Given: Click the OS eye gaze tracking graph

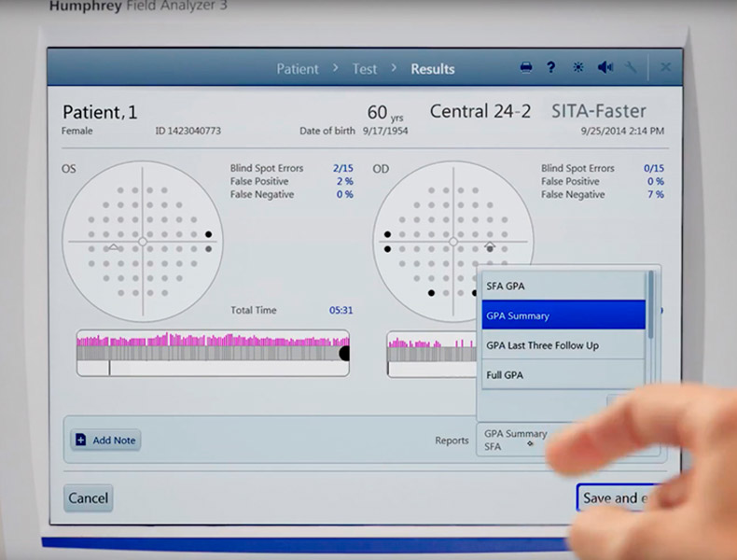Looking at the screenshot, I should [213, 353].
